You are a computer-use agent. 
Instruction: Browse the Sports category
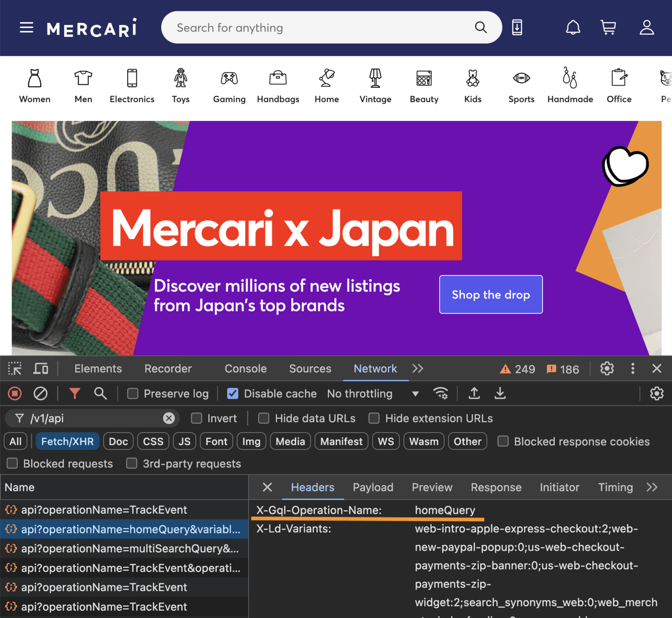tap(521, 86)
